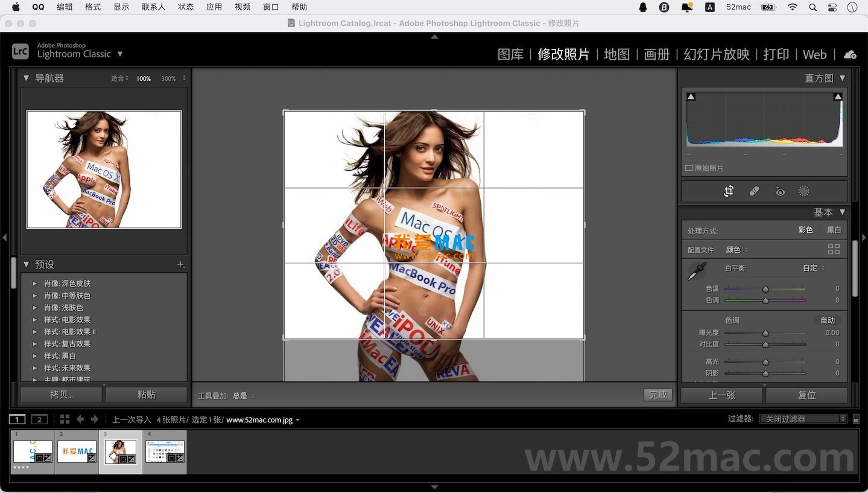
Task: Go back with filmstrip left arrow
Action: (x=80, y=419)
